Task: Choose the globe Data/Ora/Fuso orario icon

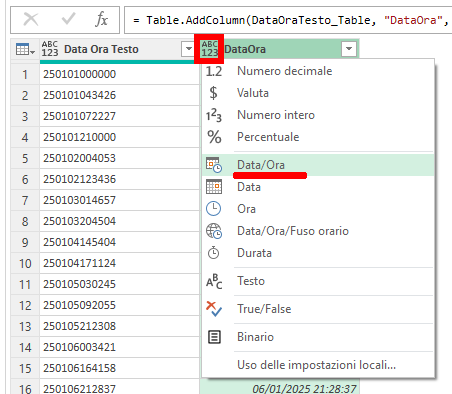Action: (x=214, y=231)
